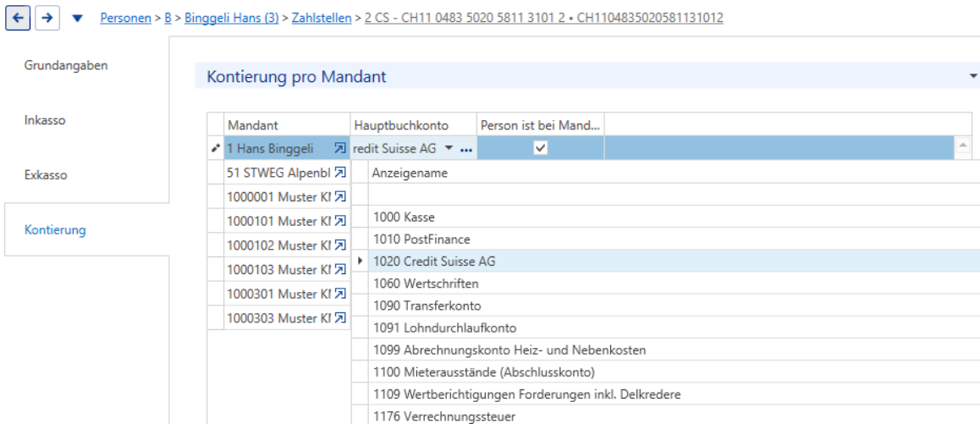Open link icon for 1000301 Muster row
This screenshot has height=424, width=980.
pyautogui.click(x=340, y=294)
